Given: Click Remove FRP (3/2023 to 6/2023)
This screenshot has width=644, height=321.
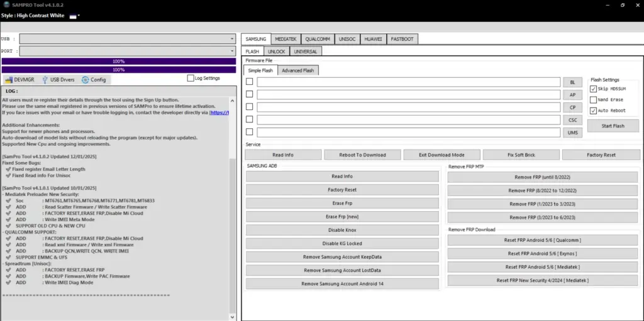Looking at the screenshot, I should (542, 217).
